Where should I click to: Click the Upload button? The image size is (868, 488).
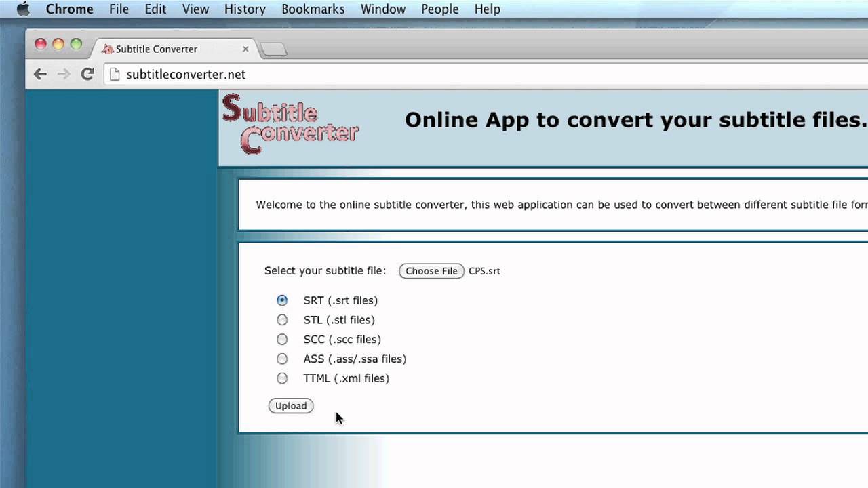291,406
